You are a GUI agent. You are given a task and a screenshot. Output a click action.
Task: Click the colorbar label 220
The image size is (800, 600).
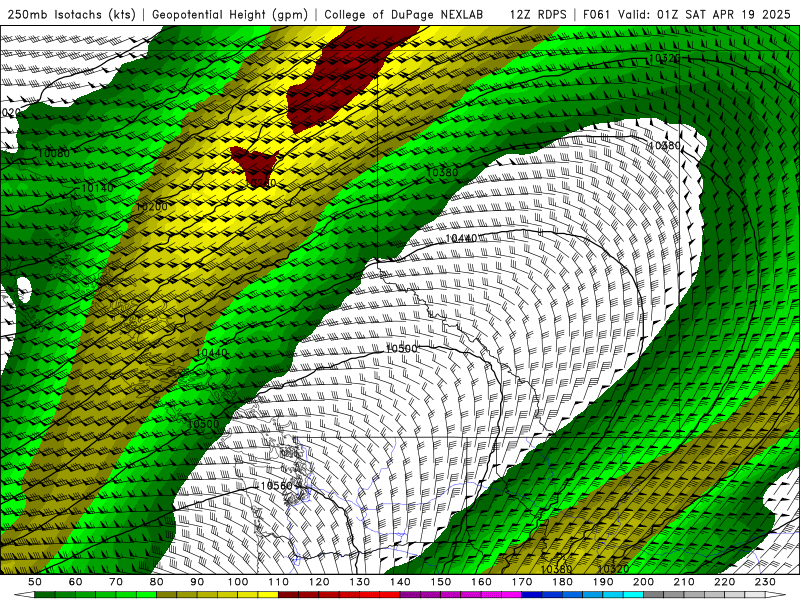pos(725,582)
